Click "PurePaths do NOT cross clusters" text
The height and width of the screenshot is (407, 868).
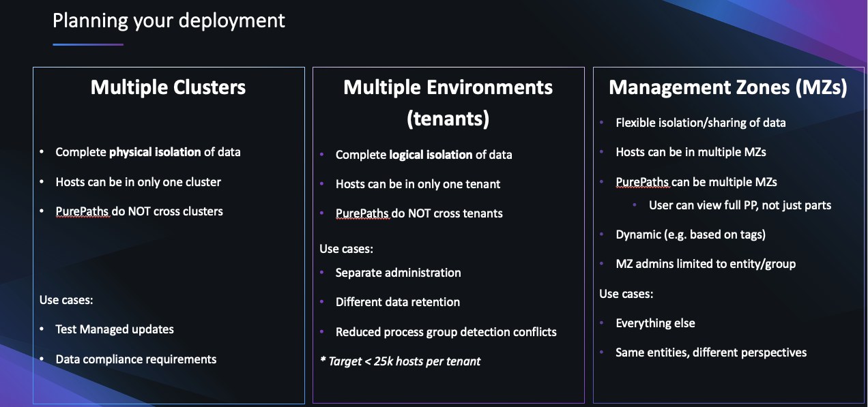(139, 211)
